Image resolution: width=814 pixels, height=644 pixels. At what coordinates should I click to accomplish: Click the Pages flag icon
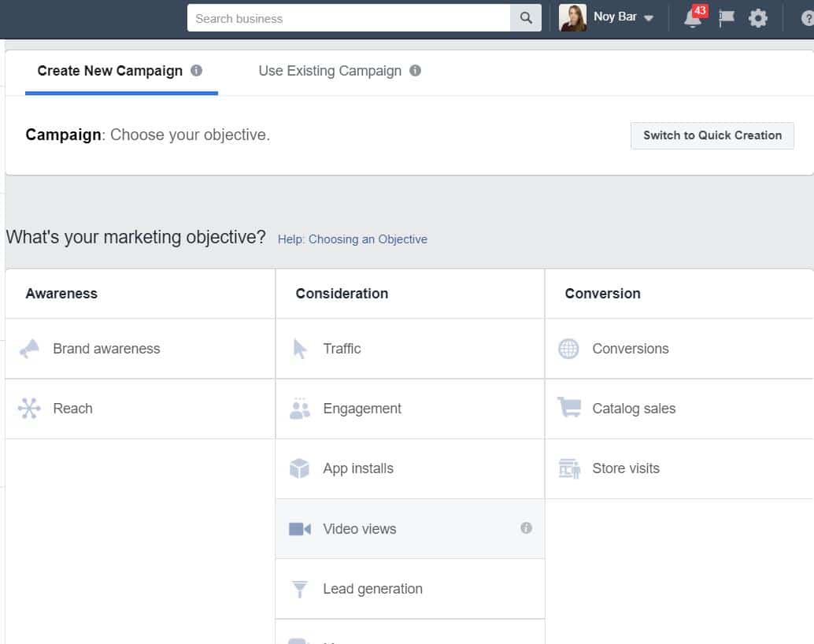pos(727,18)
